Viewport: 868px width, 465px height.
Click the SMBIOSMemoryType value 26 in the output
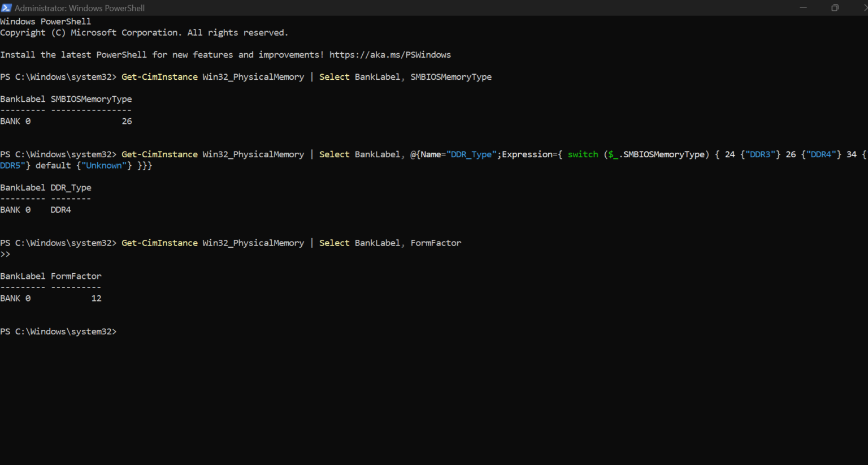(127, 121)
